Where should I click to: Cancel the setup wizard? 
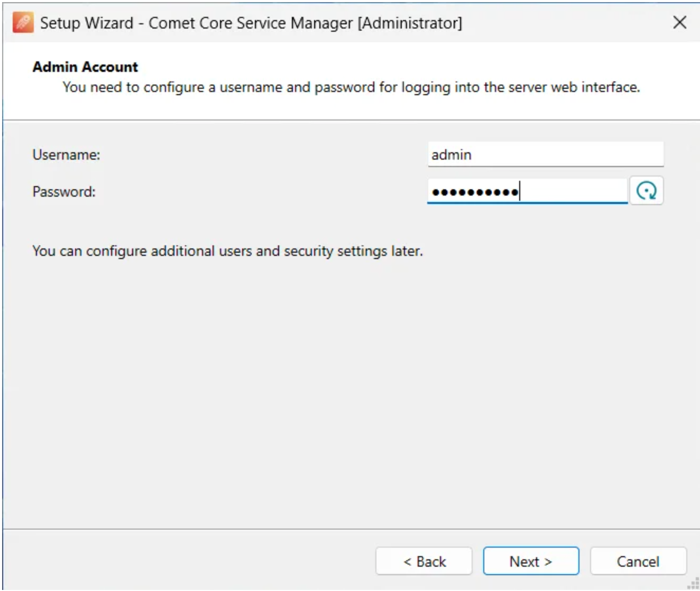pyautogui.click(x=638, y=561)
